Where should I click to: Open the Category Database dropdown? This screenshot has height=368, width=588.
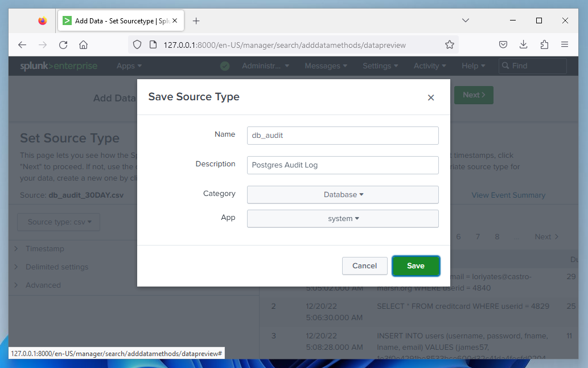342,195
